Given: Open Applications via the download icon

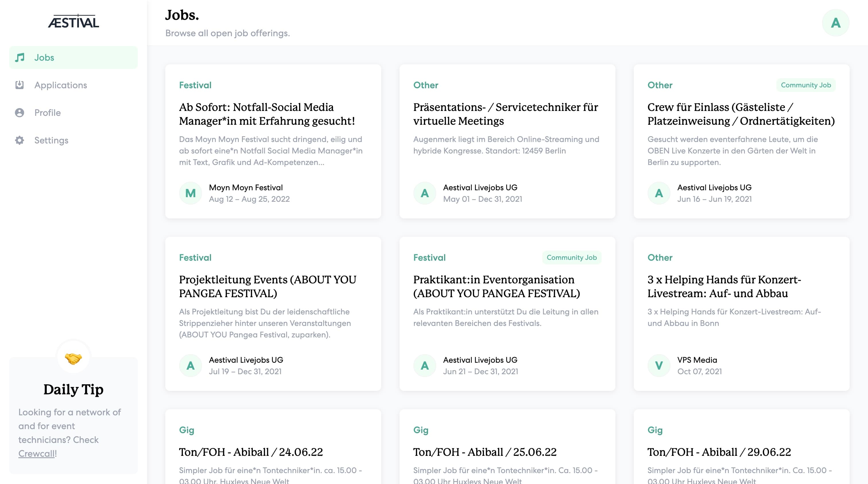Looking at the screenshot, I should click(20, 85).
